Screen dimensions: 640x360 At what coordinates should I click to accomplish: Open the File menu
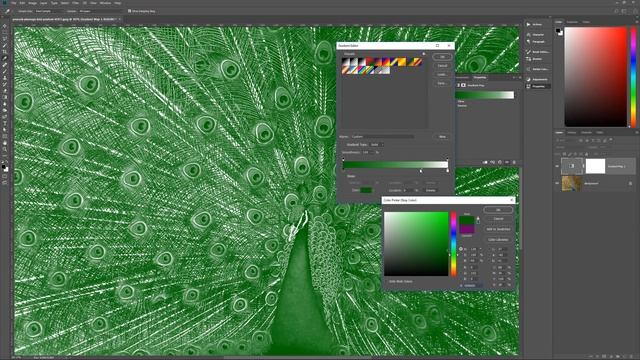tap(13, 3)
